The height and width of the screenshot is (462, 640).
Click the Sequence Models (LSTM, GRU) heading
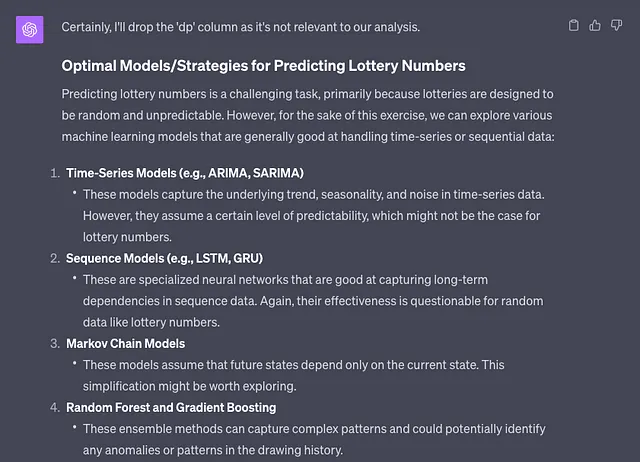164,258
